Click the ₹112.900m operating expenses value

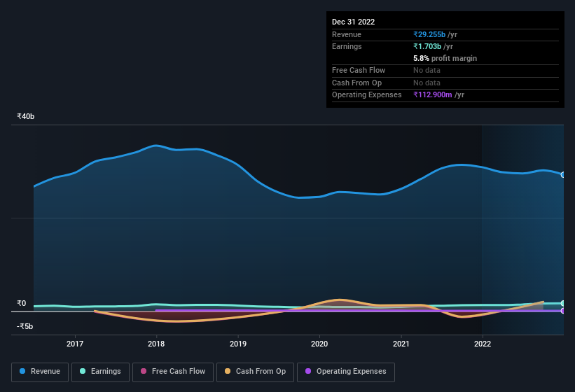point(433,94)
